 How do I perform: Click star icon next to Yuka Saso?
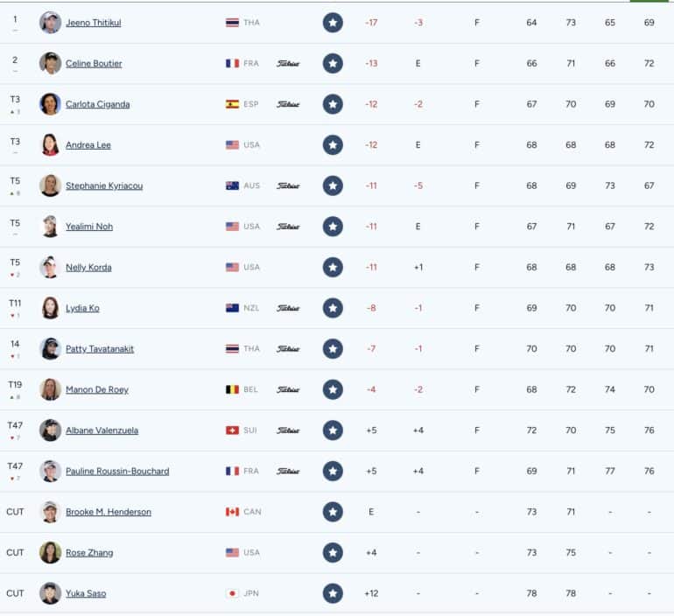(333, 593)
